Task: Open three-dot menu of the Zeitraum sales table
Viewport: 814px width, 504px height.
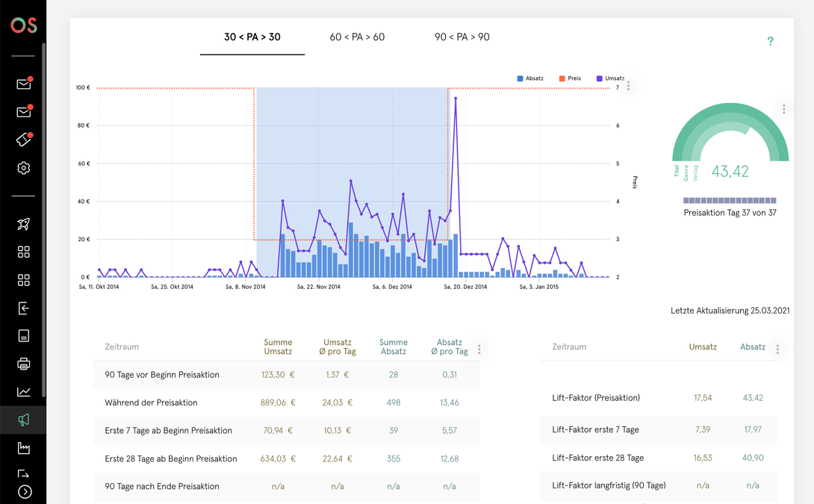Action: (x=479, y=349)
